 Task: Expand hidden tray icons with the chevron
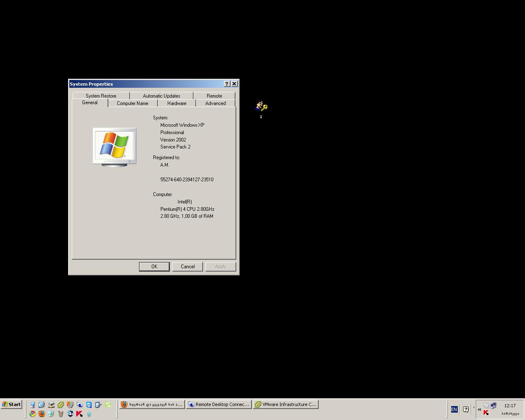[x=479, y=409]
